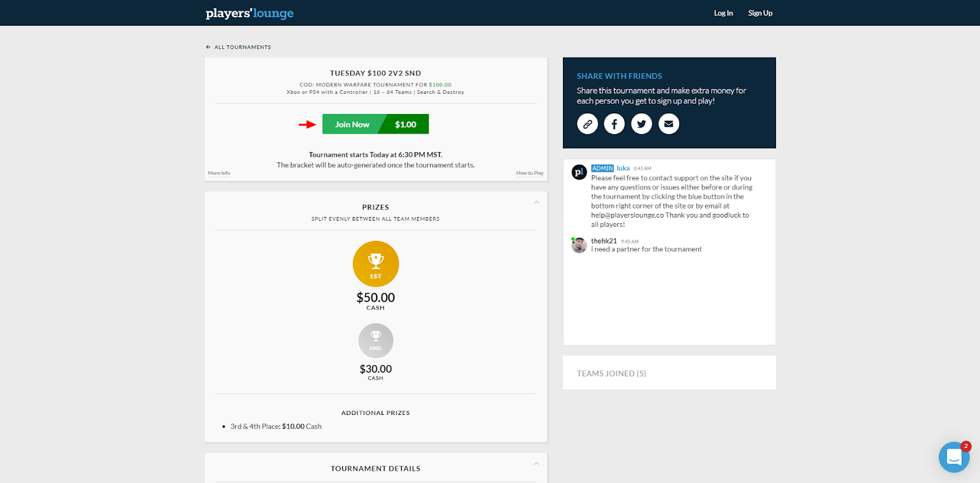Viewport: 980px width, 483px height.
Task: Click the Share With Friends heading
Action: [x=619, y=76]
